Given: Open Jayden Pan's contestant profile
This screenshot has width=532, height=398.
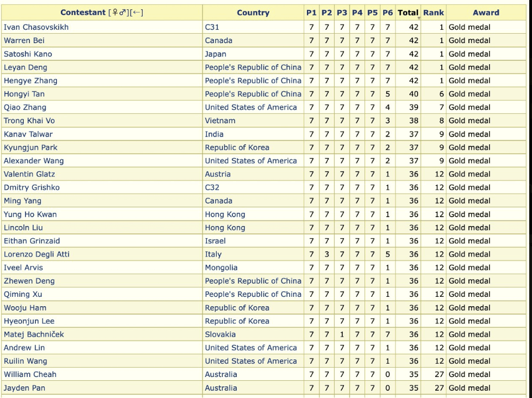Looking at the screenshot, I should (x=24, y=388).
